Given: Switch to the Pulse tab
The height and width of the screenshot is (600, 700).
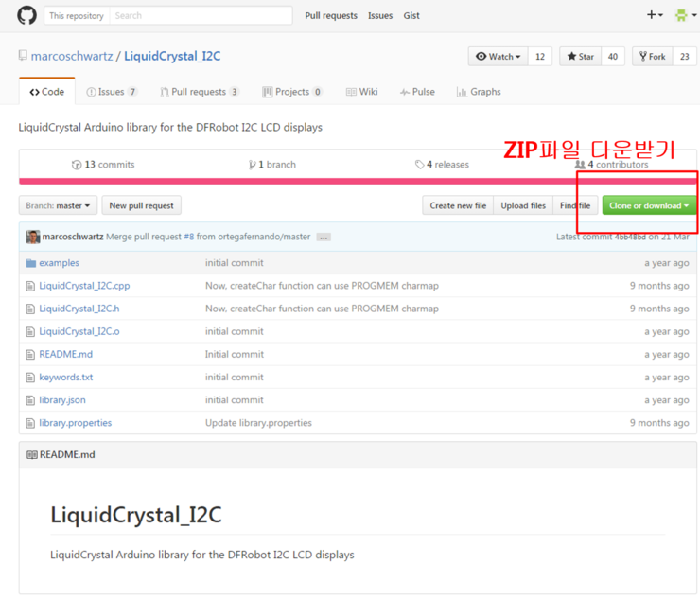Looking at the screenshot, I should (x=417, y=92).
